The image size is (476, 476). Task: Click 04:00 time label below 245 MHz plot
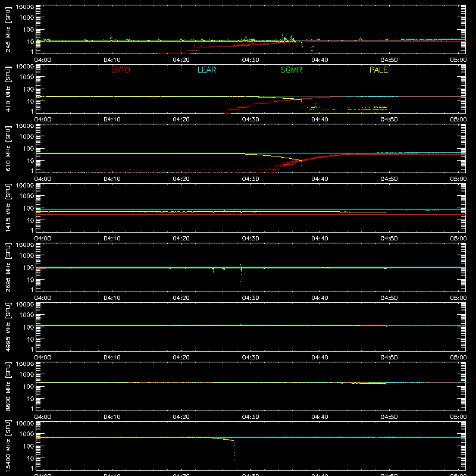[42, 60]
